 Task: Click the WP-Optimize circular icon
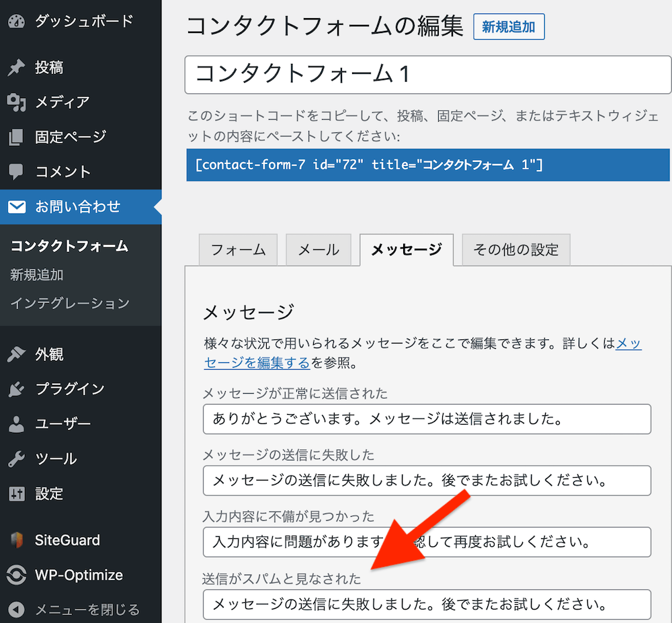(x=16, y=575)
